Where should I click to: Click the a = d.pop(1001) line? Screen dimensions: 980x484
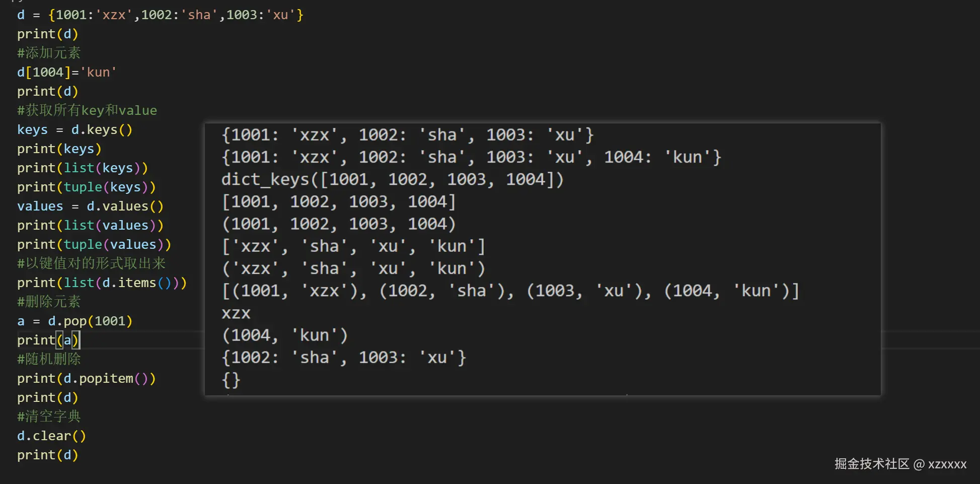pyautogui.click(x=74, y=321)
